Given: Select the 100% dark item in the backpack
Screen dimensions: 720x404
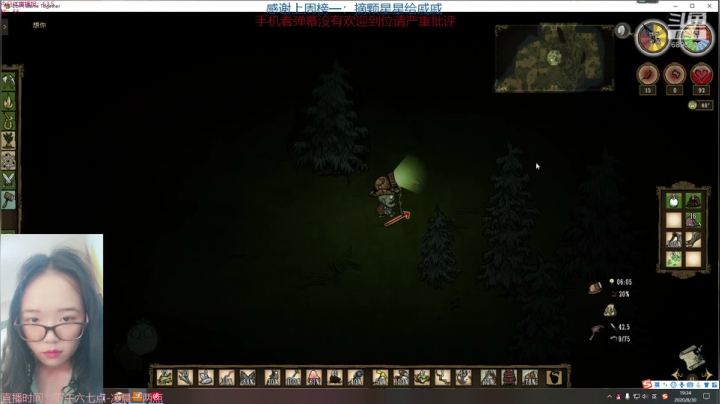Looking at the screenshot, I should 674,240.
